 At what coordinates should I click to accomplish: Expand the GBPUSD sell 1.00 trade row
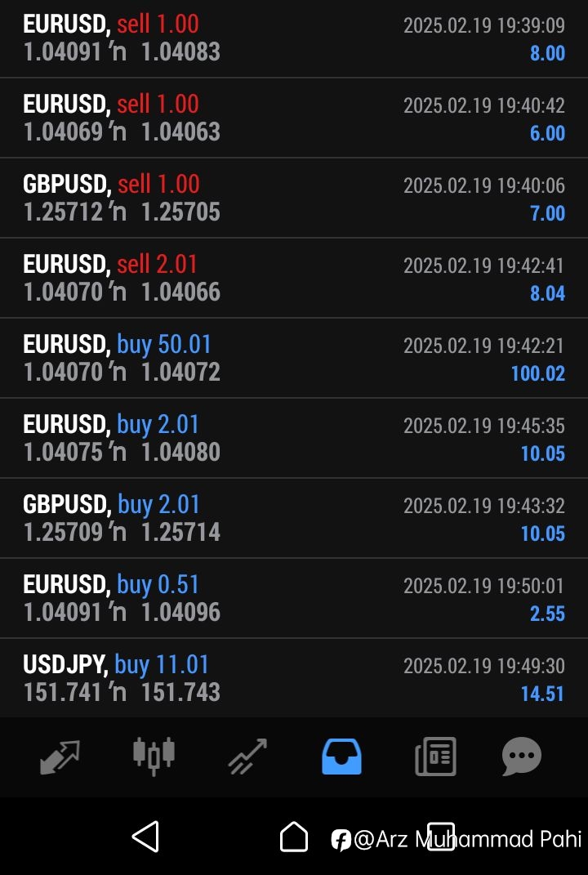[x=294, y=198]
